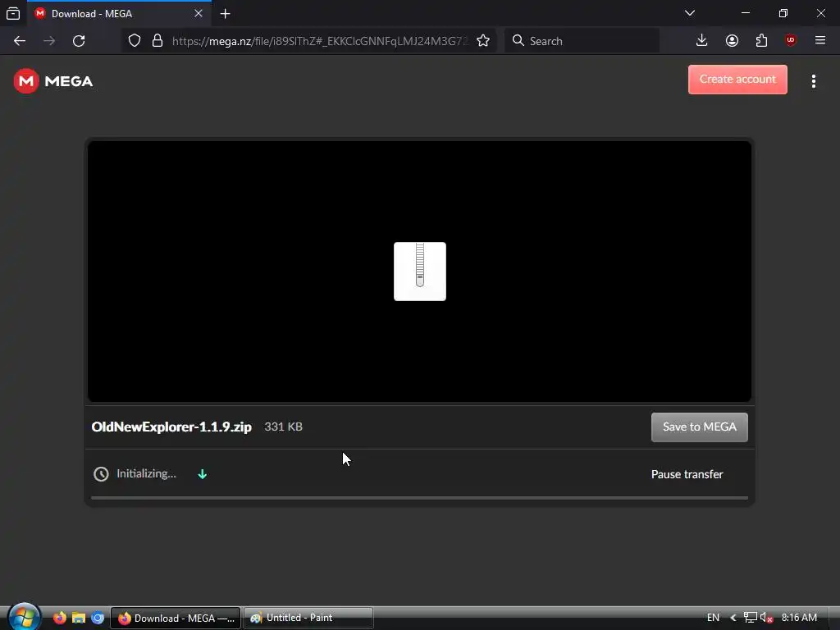The height and width of the screenshot is (630, 840).
Task: Click the MEGA logo home link
Action: pyautogui.click(x=53, y=81)
